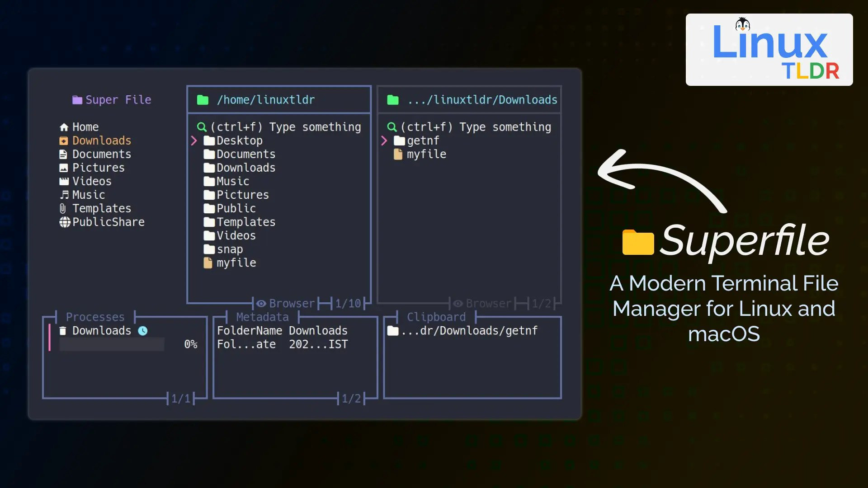Click the 0% progress value
This screenshot has width=868, height=488.
click(x=191, y=344)
